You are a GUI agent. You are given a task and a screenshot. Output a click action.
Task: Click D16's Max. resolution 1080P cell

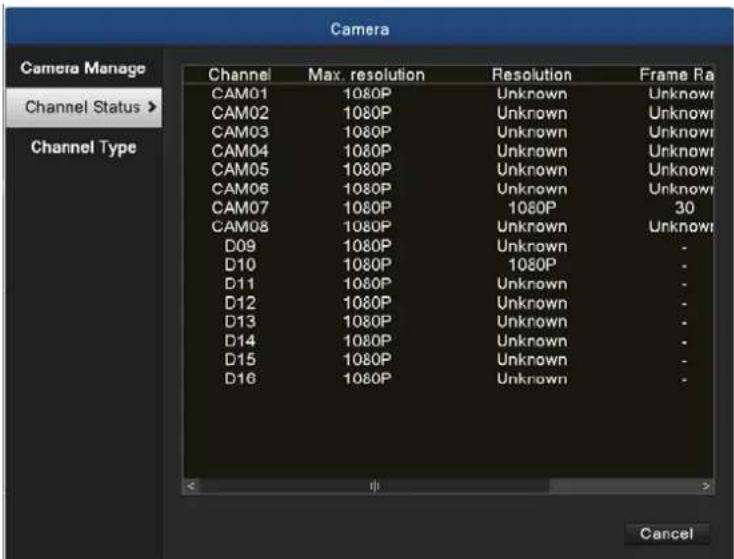pos(367,378)
